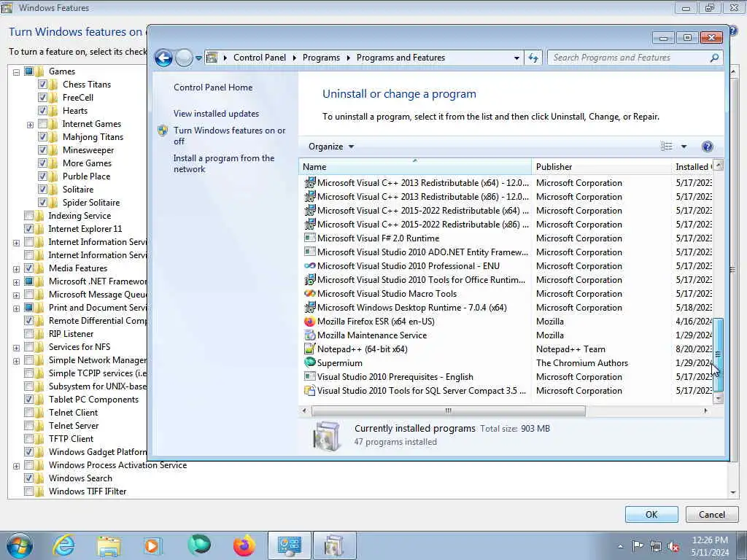Click the help icon in the Organize toolbar
Image resolution: width=747 pixels, height=560 pixels.
pos(708,147)
